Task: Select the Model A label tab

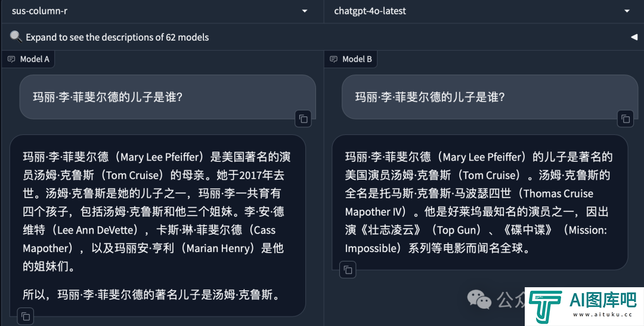Action: click(29, 59)
